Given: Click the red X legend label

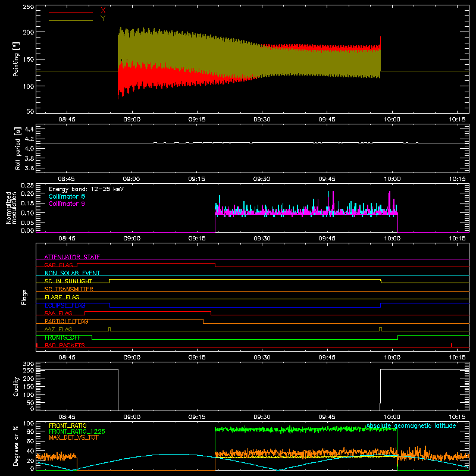Looking at the screenshot, I should coord(103,11).
